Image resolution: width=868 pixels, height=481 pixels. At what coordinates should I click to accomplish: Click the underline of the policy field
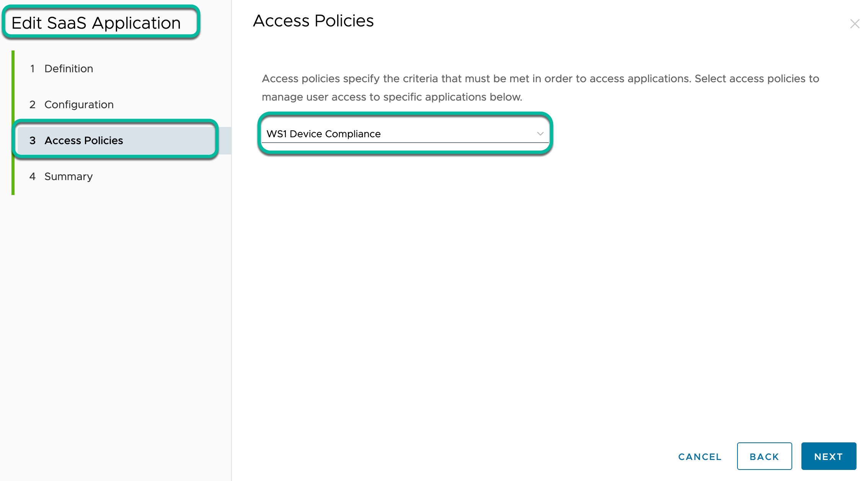[405, 143]
